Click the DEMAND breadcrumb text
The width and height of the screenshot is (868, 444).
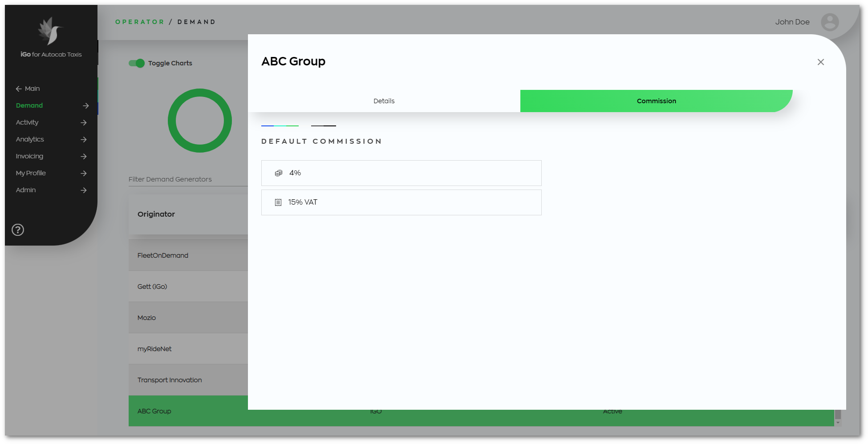[196, 22]
